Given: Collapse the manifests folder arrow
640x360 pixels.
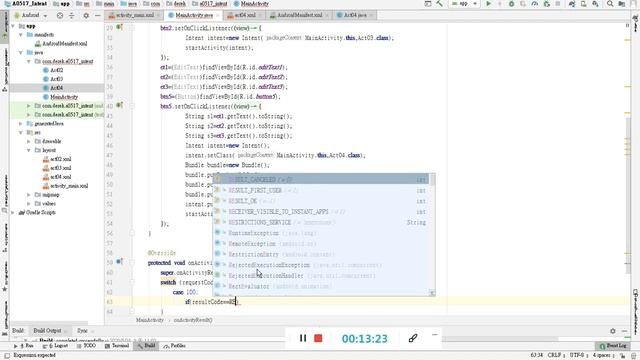Looking at the screenshot, I should coord(21,35).
